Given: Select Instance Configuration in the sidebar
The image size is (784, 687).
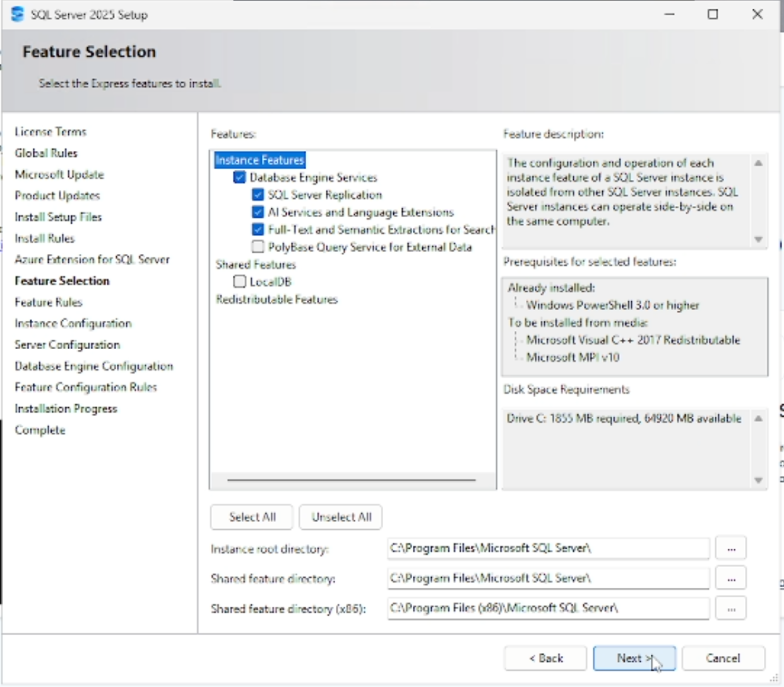Looking at the screenshot, I should pyautogui.click(x=73, y=323).
